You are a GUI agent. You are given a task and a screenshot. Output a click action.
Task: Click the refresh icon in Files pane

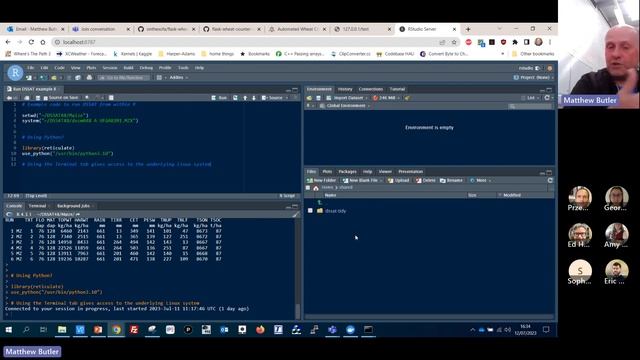click(550, 180)
